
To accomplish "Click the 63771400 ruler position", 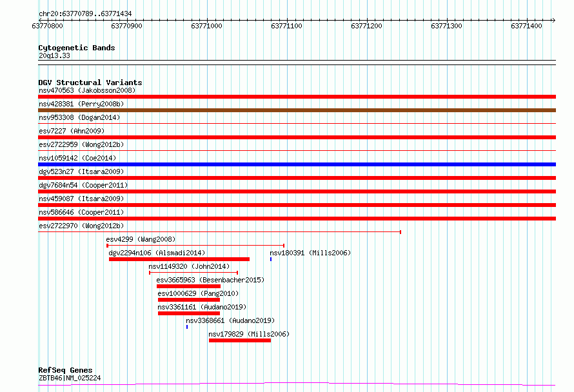I will 526,26.
